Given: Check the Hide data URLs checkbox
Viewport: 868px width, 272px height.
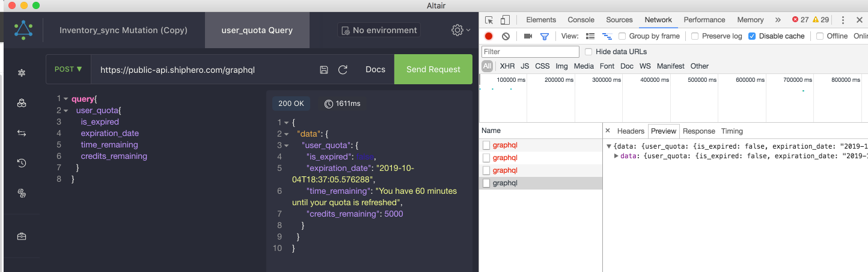Looking at the screenshot, I should pyautogui.click(x=588, y=52).
